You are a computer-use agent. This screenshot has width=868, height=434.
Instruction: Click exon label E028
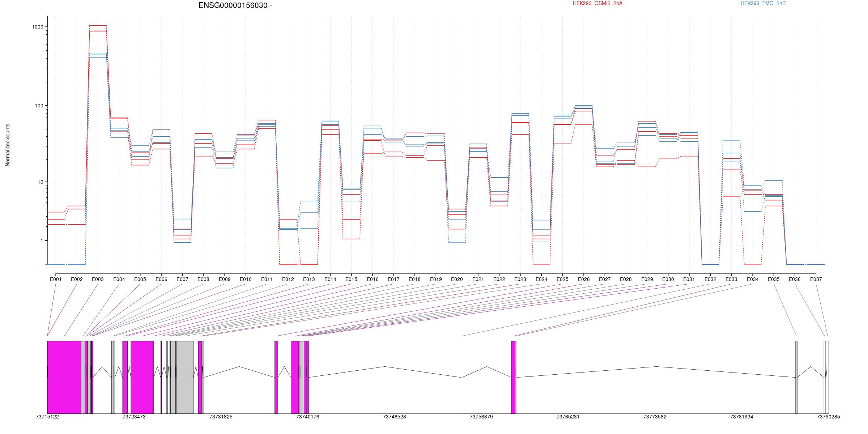[x=626, y=279]
